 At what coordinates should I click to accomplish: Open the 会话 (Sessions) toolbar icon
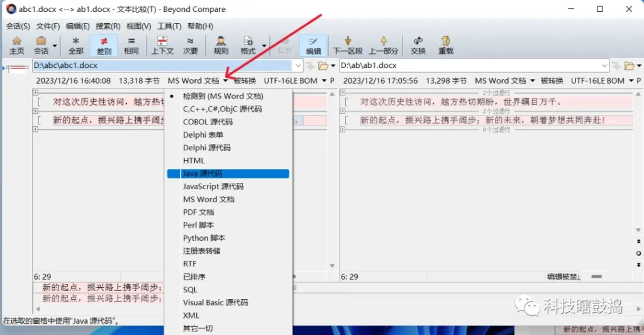tap(41, 45)
